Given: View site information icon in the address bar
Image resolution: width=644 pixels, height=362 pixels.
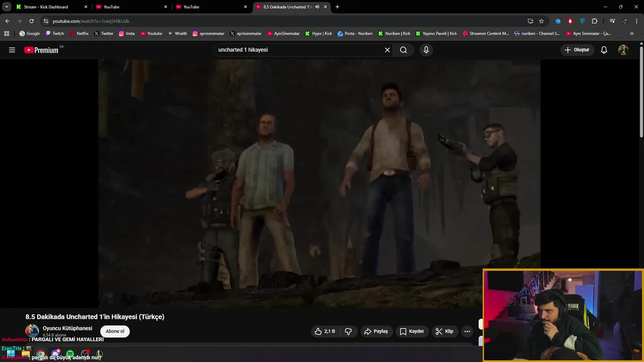Looking at the screenshot, I should point(46,21).
